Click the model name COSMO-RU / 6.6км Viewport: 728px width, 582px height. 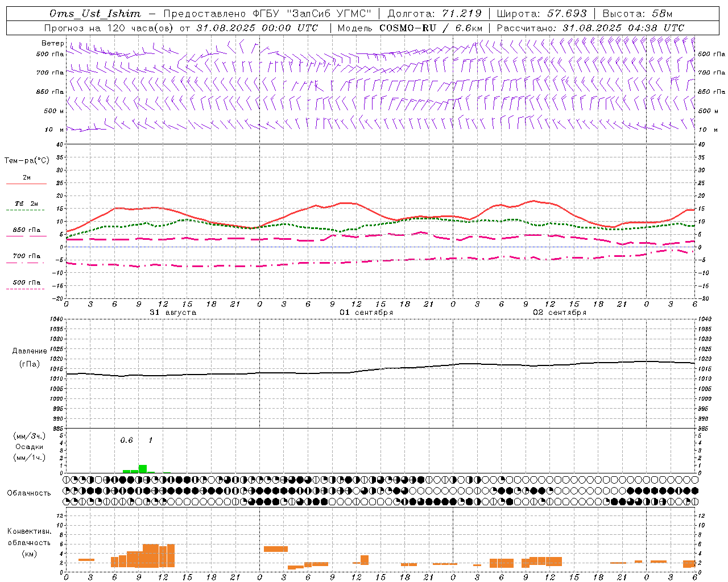coord(431,28)
